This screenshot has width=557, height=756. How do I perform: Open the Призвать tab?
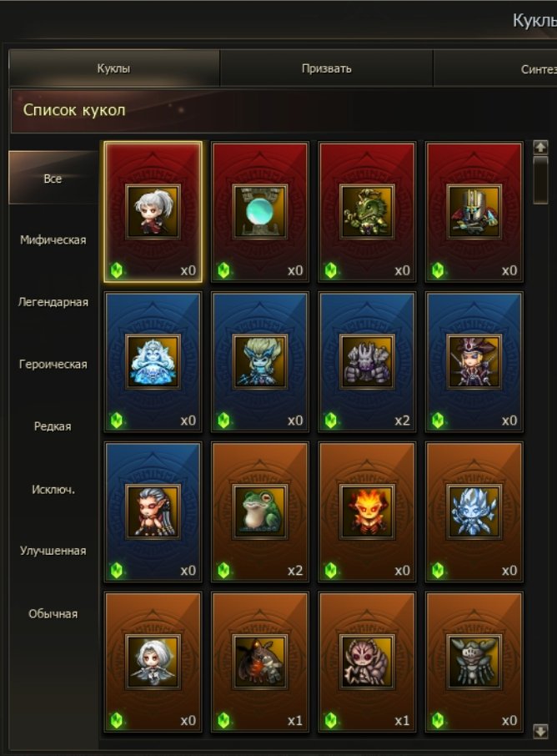pyautogui.click(x=326, y=68)
